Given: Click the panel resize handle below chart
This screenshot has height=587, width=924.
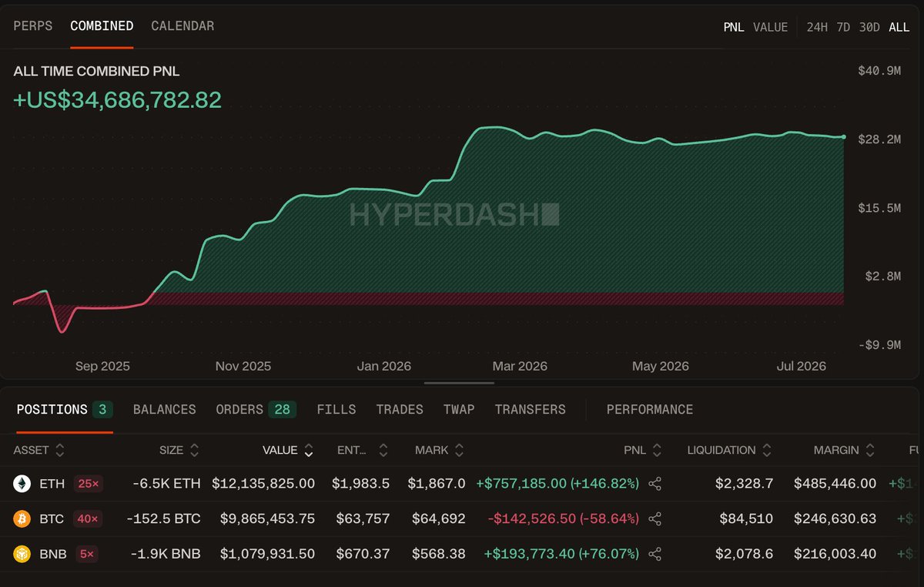Looking at the screenshot, I should tap(460, 382).
